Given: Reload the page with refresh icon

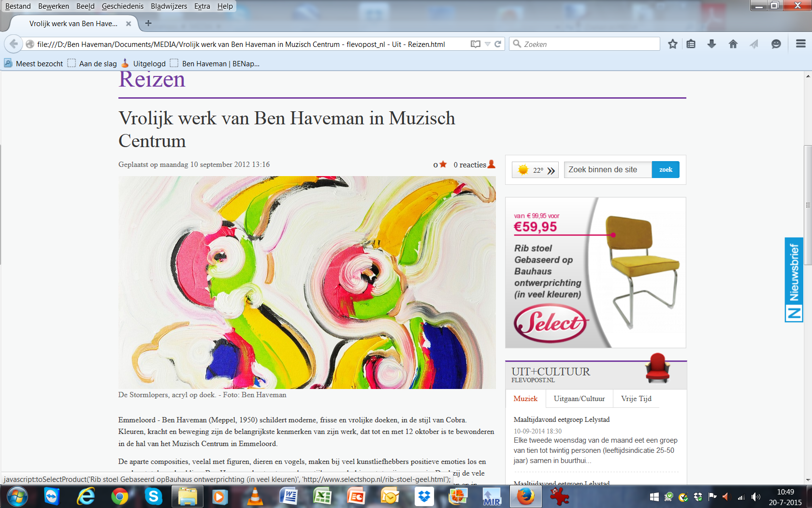Looking at the screenshot, I should [498, 44].
